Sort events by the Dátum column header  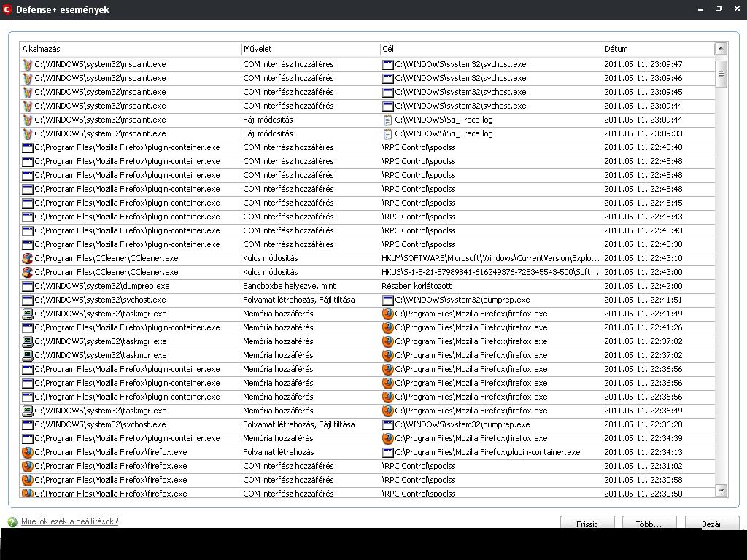click(659, 49)
